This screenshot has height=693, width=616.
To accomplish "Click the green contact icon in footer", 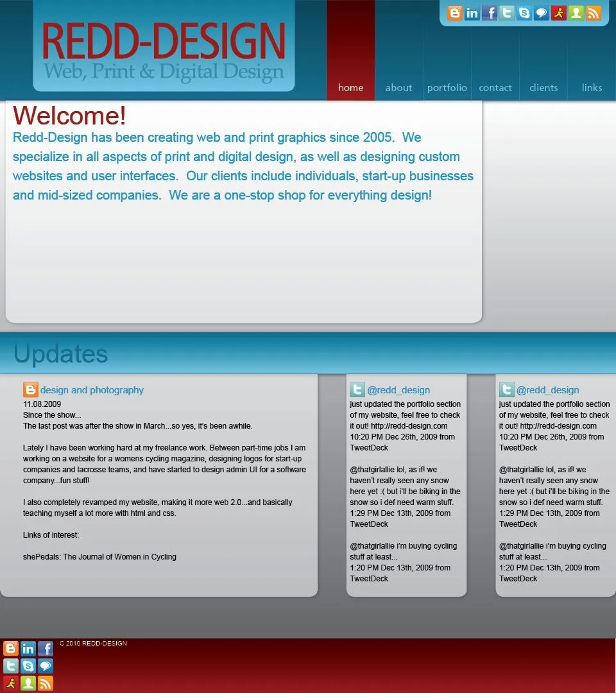I will (28, 683).
